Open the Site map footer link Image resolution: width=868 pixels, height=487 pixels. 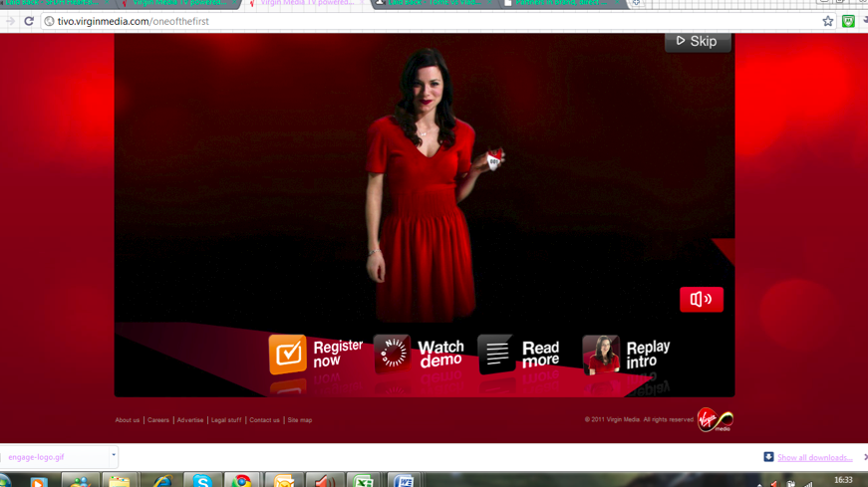[300, 420]
